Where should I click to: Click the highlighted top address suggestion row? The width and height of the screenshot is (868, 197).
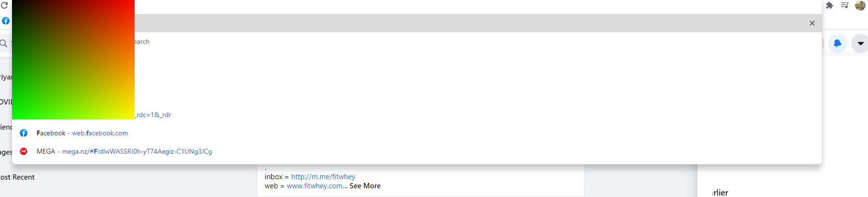[x=433, y=23]
